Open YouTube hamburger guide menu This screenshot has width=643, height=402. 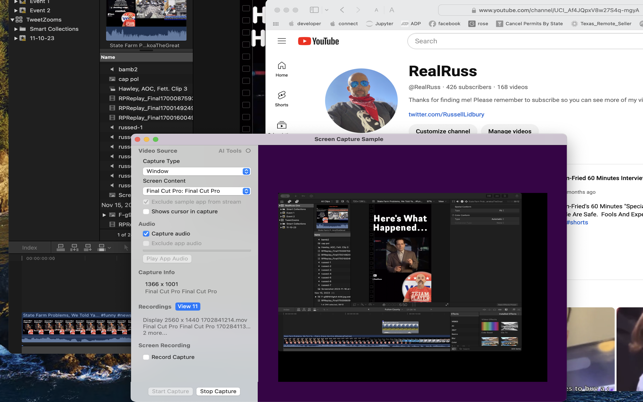[x=281, y=41]
